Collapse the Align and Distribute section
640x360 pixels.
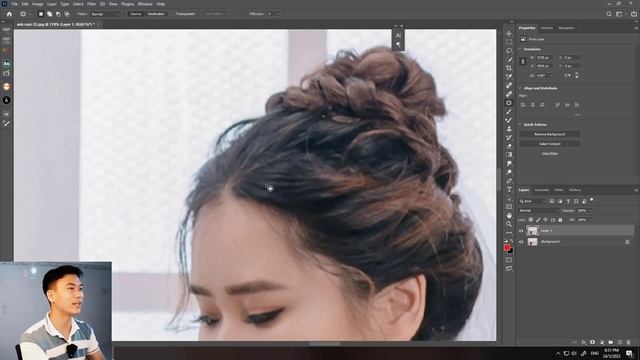coord(520,88)
